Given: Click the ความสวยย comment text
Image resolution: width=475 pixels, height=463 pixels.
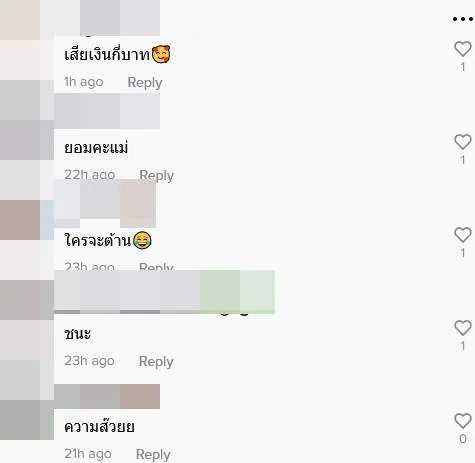Looking at the screenshot, I should coord(99,426).
